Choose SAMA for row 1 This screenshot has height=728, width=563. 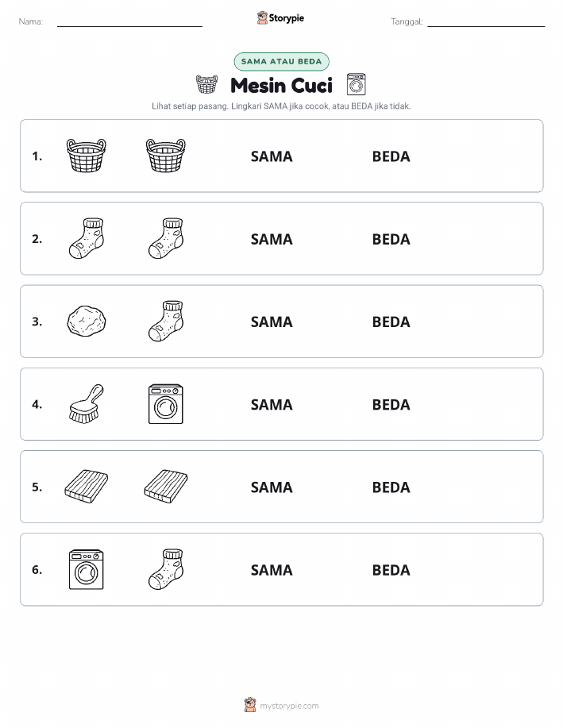272,156
